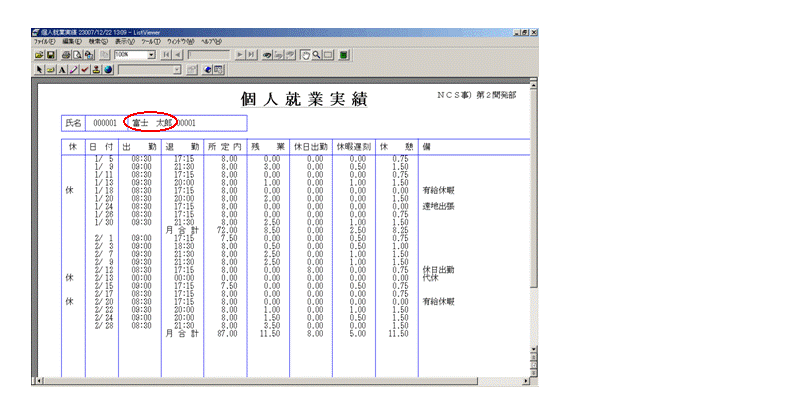Open the 検索(S) menu
This screenshot has height=415, width=793.
[x=98, y=43]
